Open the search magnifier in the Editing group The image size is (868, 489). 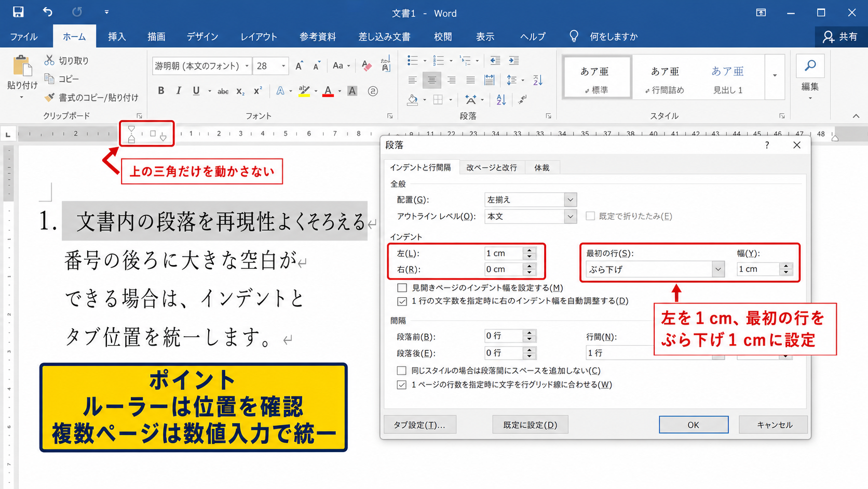pos(810,66)
